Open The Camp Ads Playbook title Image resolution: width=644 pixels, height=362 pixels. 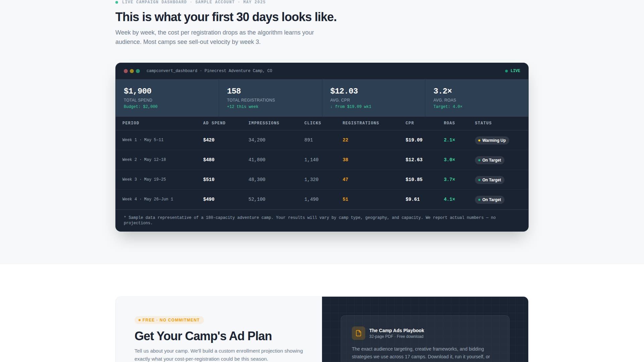point(396,330)
